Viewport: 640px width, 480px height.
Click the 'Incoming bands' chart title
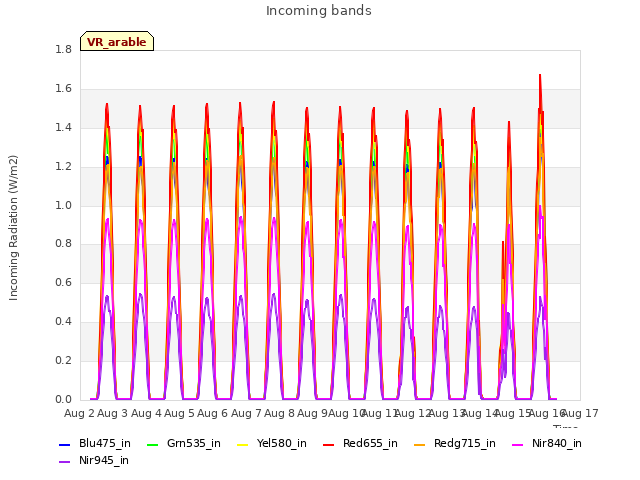(319, 11)
